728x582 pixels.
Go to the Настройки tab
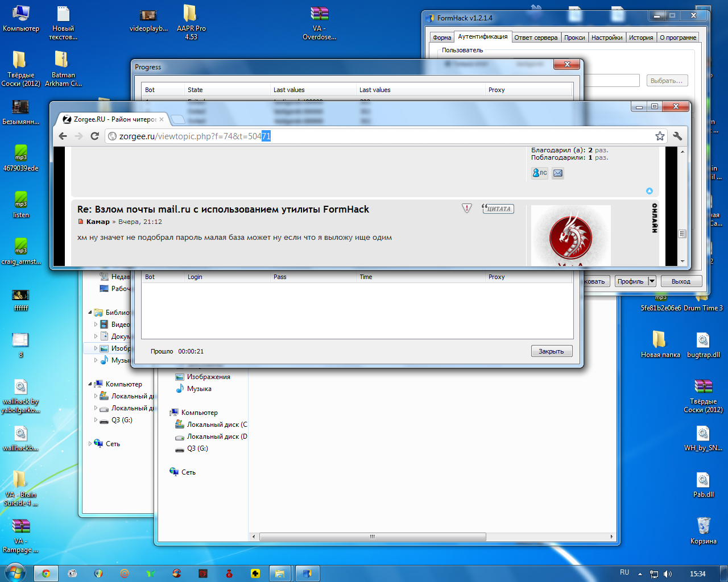[x=607, y=38]
